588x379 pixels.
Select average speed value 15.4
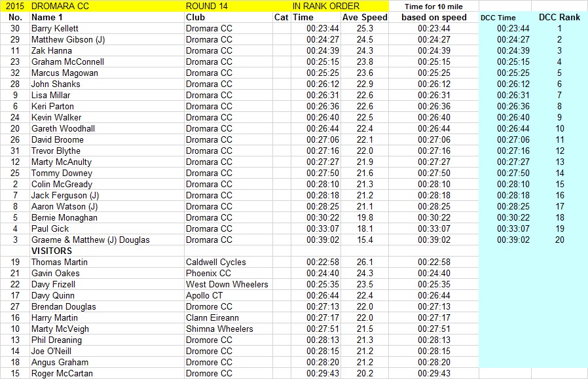pos(365,240)
